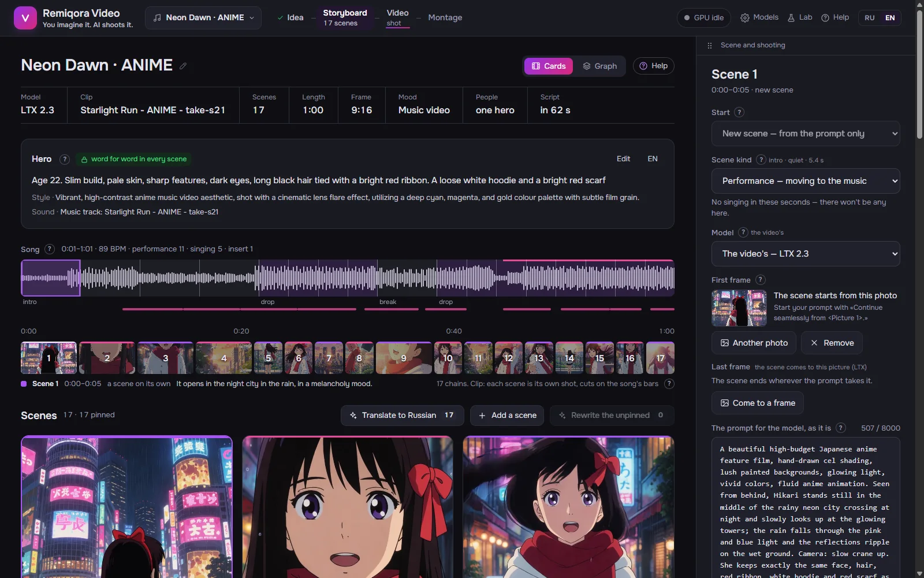
Task: Select timeline scene thumbnail 9
Action: pos(404,358)
